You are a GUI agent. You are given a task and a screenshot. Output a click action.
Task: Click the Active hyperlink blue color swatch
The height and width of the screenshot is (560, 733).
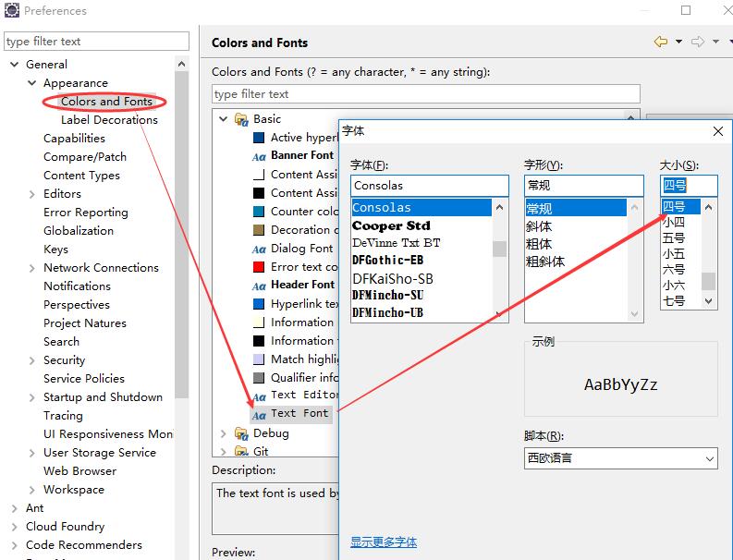(259, 138)
